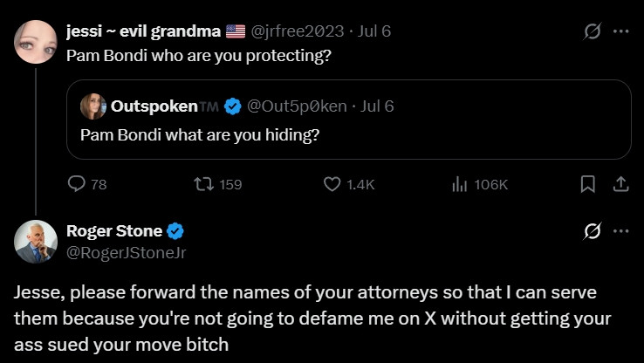Visit @jrfree2023 handle link
Image resolution: width=644 pixels, height=363 pixels.
[x=297, y=31]
